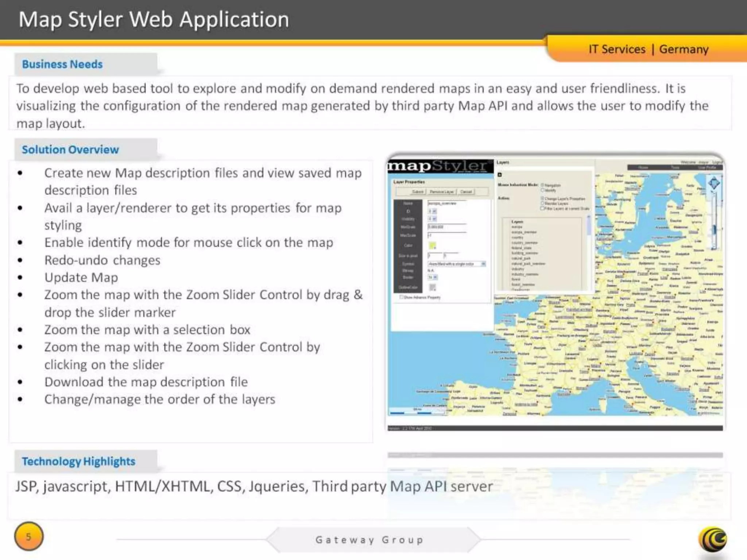Click the Submit button in Layer Properties

click(x=418, y=192)
